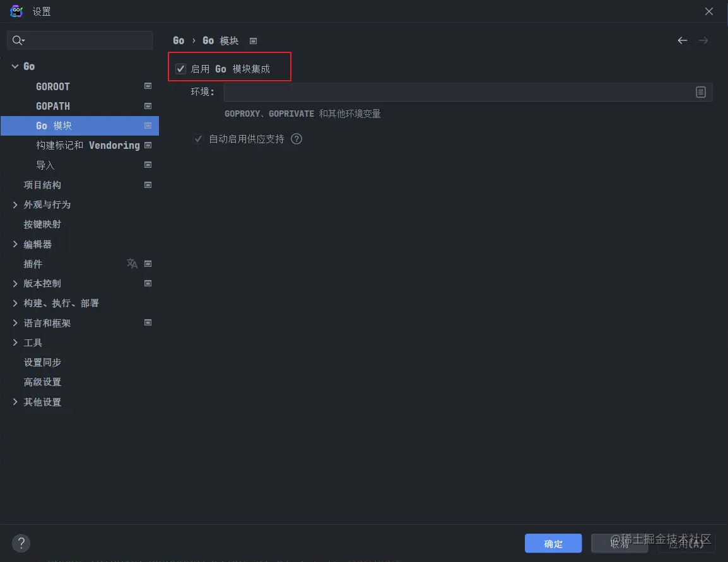The image size is (728, 562).
Task: Click 'Go 模块' breadcrumb title
Action: (221, 40)
